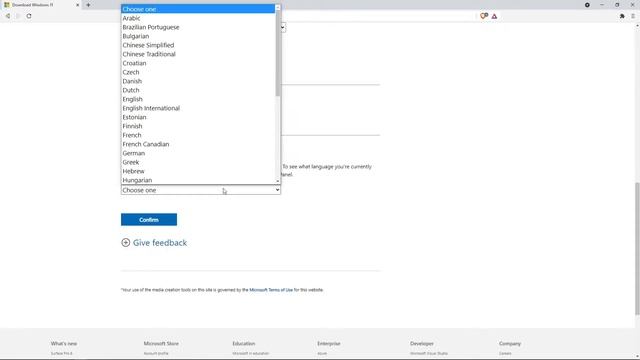The width and height of the screenshot is (640, 360).
Task: Click the language list scrollbar thumb
Action: (278, 53)
